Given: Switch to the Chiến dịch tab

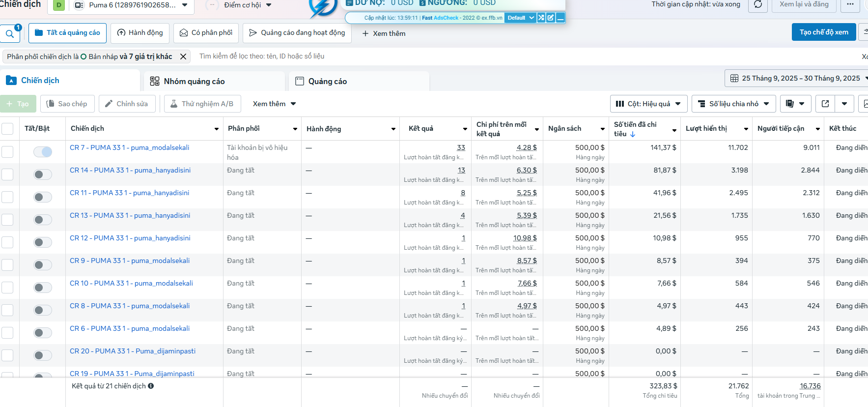Looking at the screenshot, I should [x=70, y=81].
